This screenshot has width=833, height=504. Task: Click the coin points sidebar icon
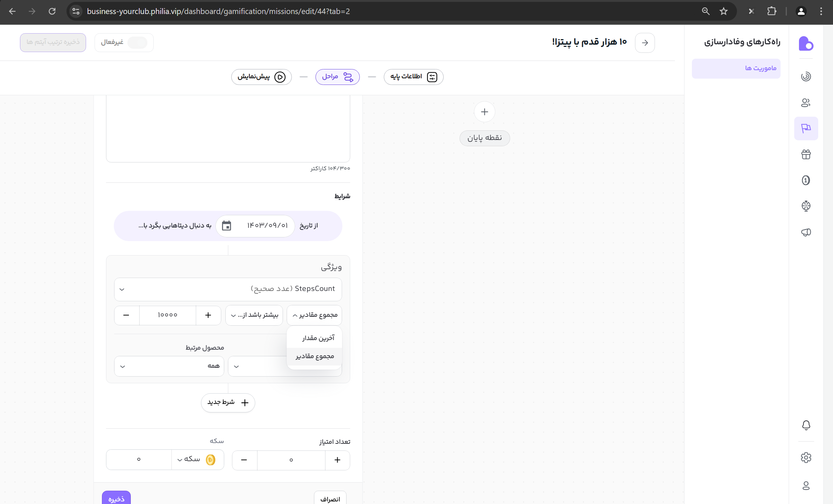[x=806, y=180]
